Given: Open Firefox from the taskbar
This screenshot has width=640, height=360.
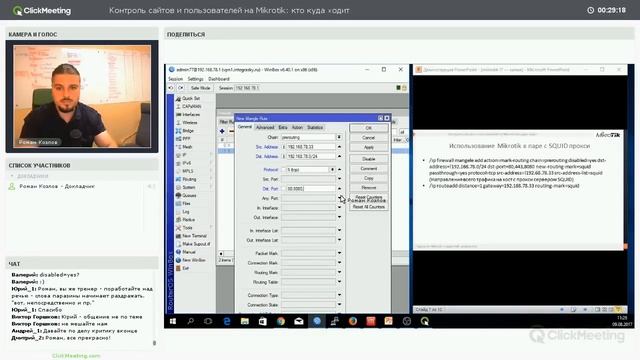Looking at the screenshot, I should point(353,322).
